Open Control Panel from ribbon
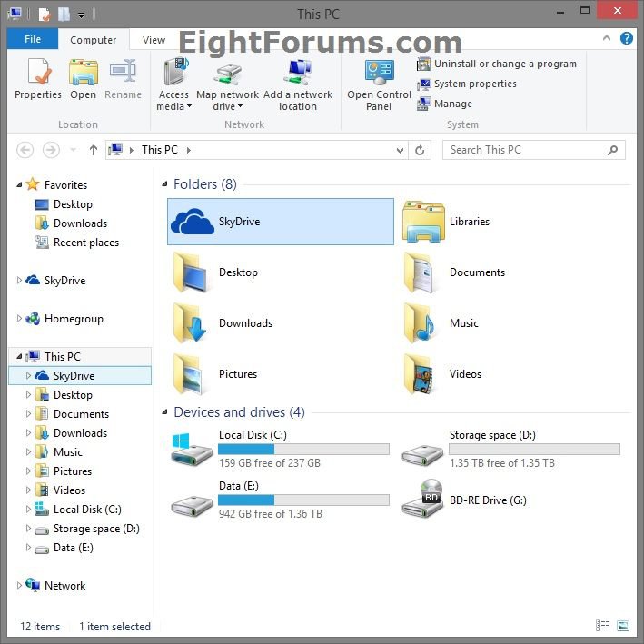 coord(379,84)
